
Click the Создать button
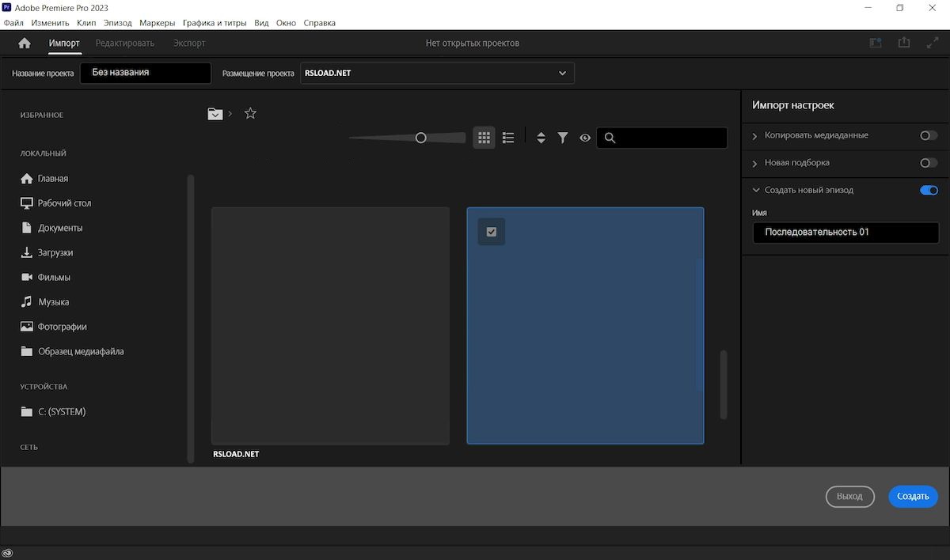(913, 497)
